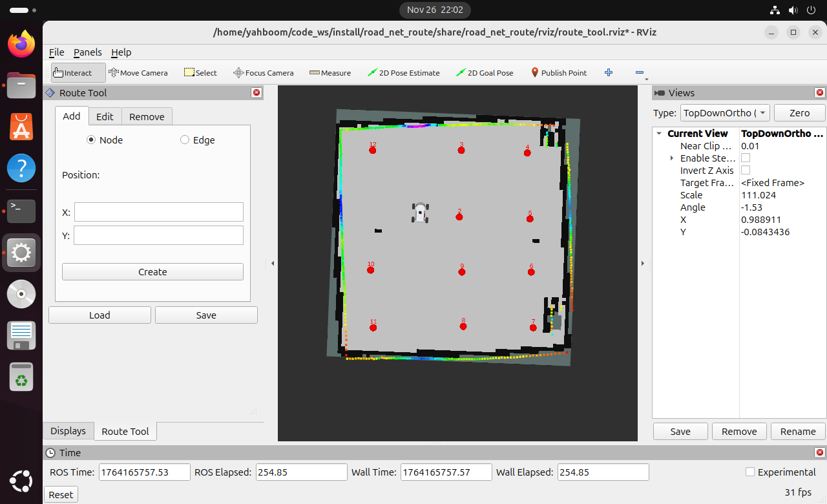Screen dimensions: 827x504
Task: Collapse the Current View tree node
Action: click(x=659, y=134)
